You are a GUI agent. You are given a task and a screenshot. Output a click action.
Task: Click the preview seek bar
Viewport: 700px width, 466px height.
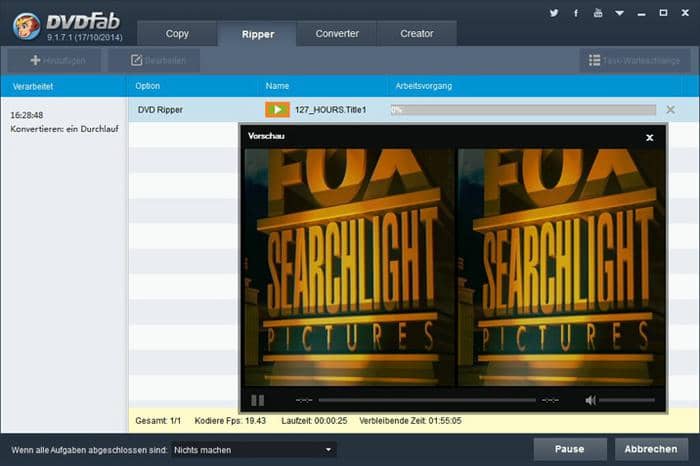[427, 400]
